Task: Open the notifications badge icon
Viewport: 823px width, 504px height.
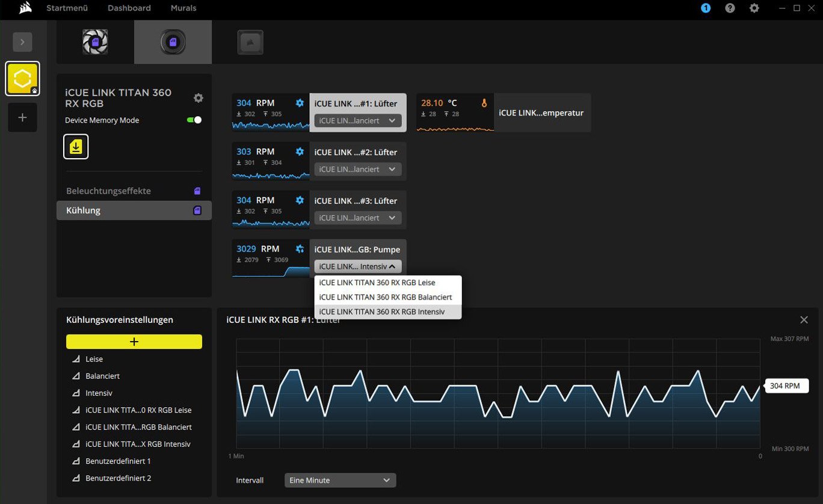Action: pos(706,8)
